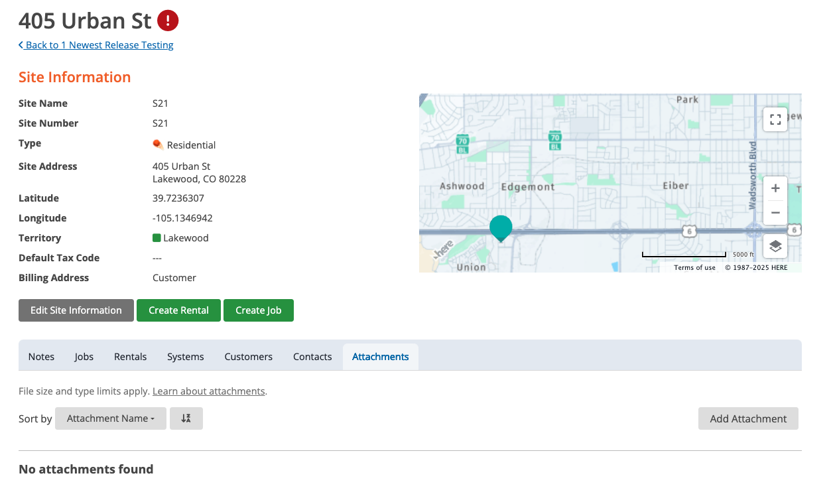Click the Default Tax Code label
831x504 pixels.
(x=59, y=258)
